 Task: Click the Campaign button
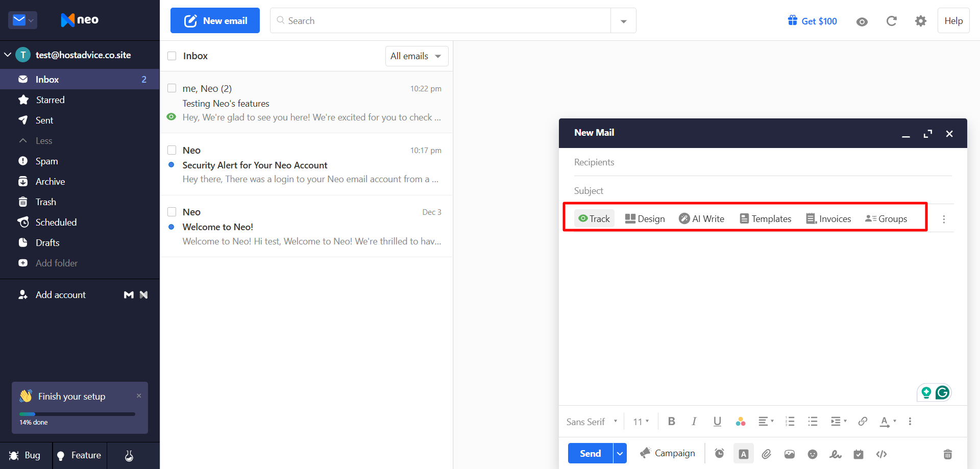click(x=668, y=453)
